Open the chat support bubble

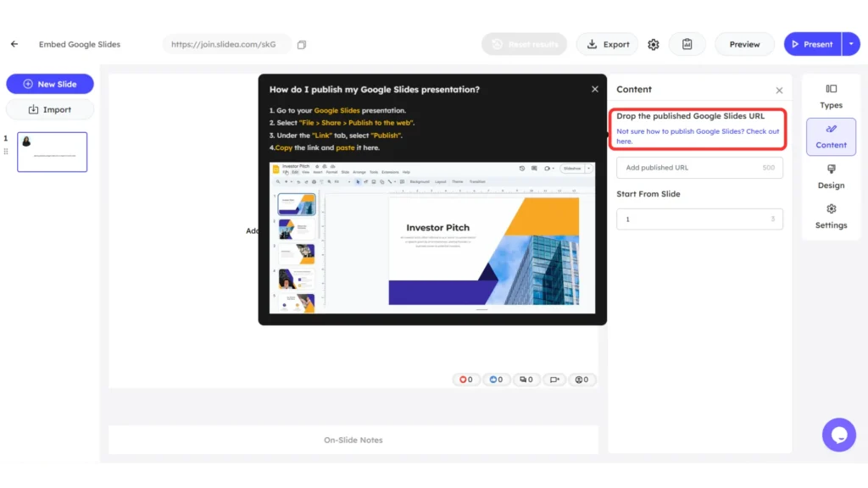click(838, 435)
